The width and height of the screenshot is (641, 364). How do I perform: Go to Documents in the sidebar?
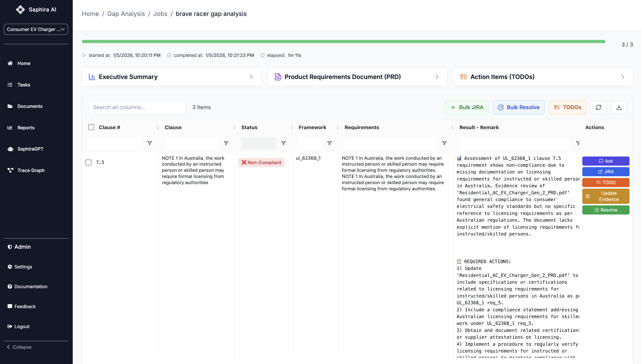coord(30,106)
